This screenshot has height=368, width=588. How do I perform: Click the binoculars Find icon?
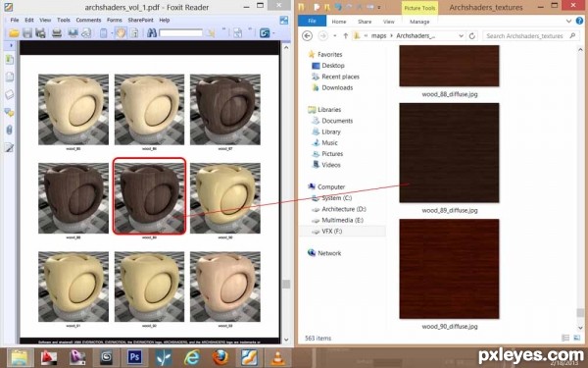(x=152, y=33)
